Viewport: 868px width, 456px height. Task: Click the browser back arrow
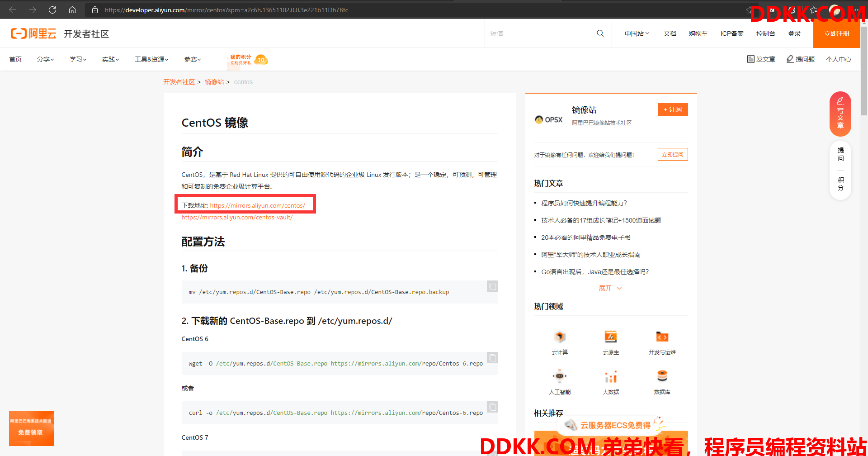tap(13, 10)
